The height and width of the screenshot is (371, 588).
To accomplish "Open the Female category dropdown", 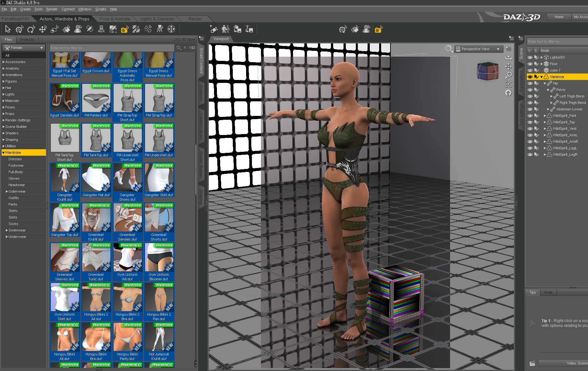I will (x=24, y=48).
